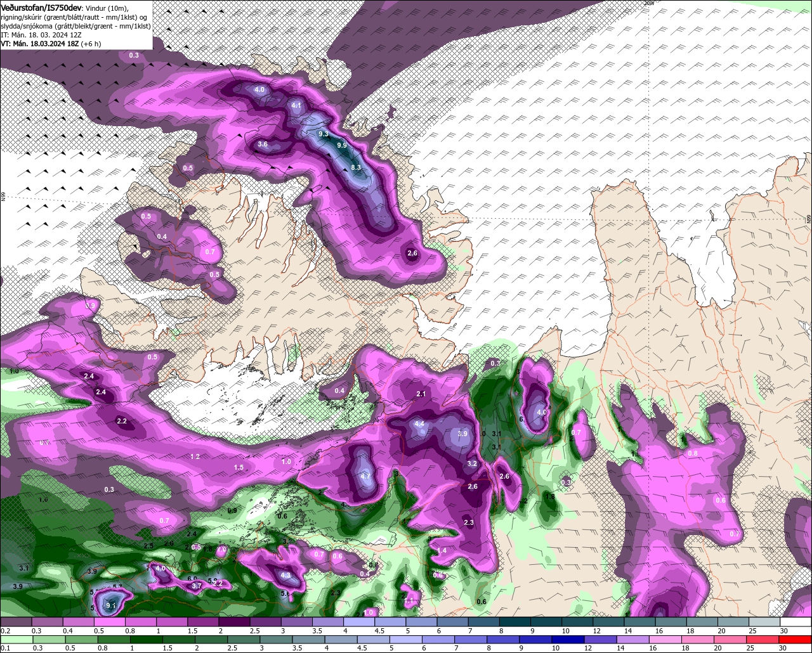
Task: Click the lower legend row swatch labeled 4
Action: tap(340, 639)
